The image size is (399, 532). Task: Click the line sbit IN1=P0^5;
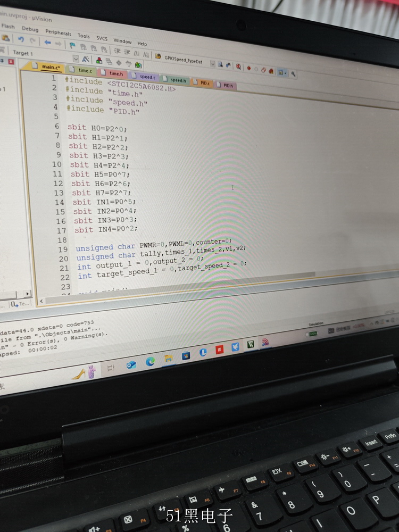[x=104, y=202]
